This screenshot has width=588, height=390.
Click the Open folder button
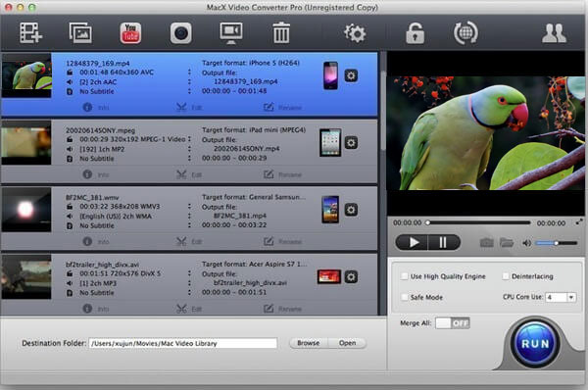[347, 343]
